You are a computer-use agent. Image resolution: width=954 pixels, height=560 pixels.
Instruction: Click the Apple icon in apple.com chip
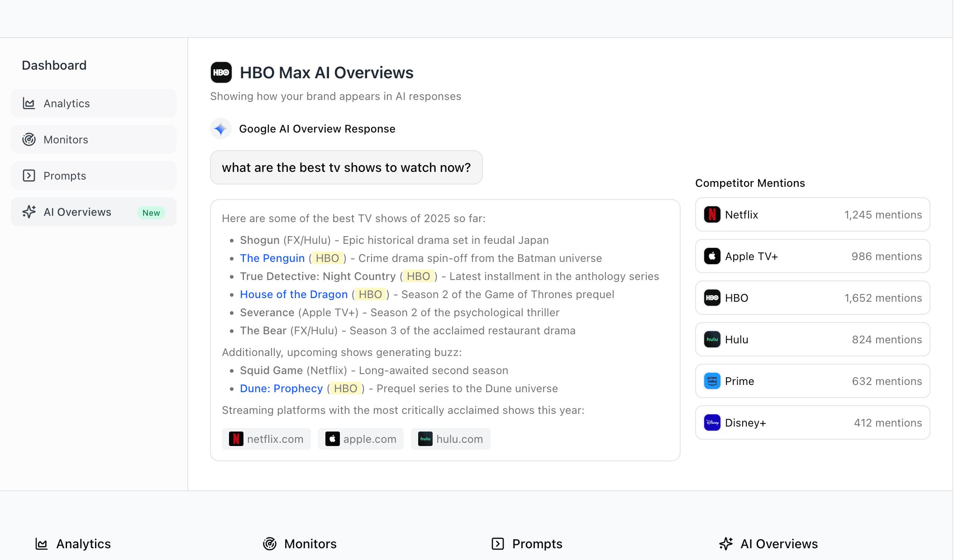point(333,439)
